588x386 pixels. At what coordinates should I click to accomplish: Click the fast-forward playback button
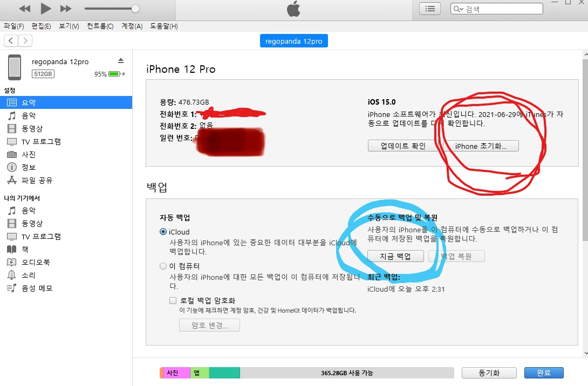[66, 9]
